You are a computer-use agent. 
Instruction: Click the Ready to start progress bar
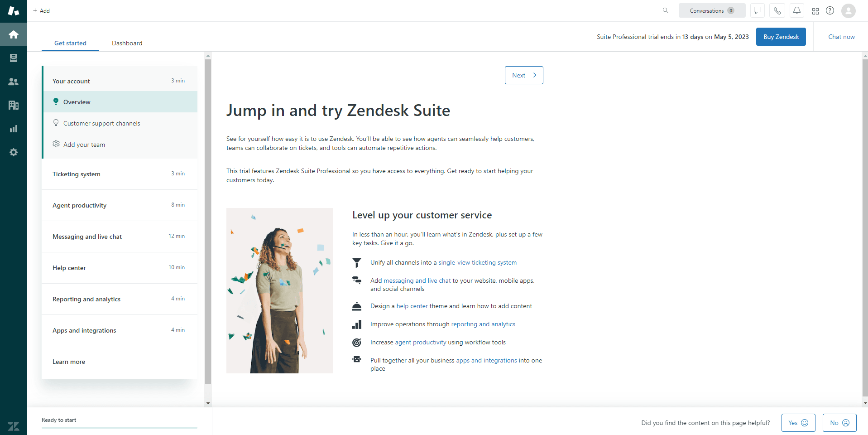click(x=120, y=427)
